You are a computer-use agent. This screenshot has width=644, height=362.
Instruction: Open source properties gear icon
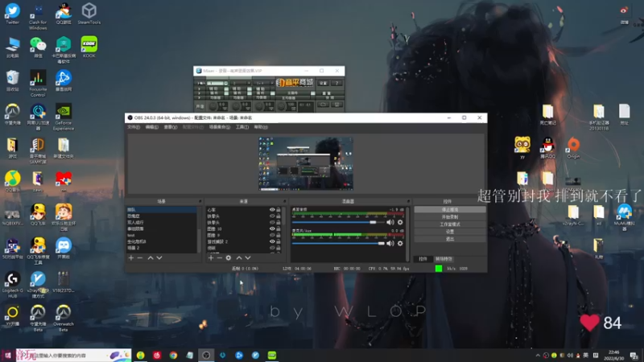click(x=229, y=257)
